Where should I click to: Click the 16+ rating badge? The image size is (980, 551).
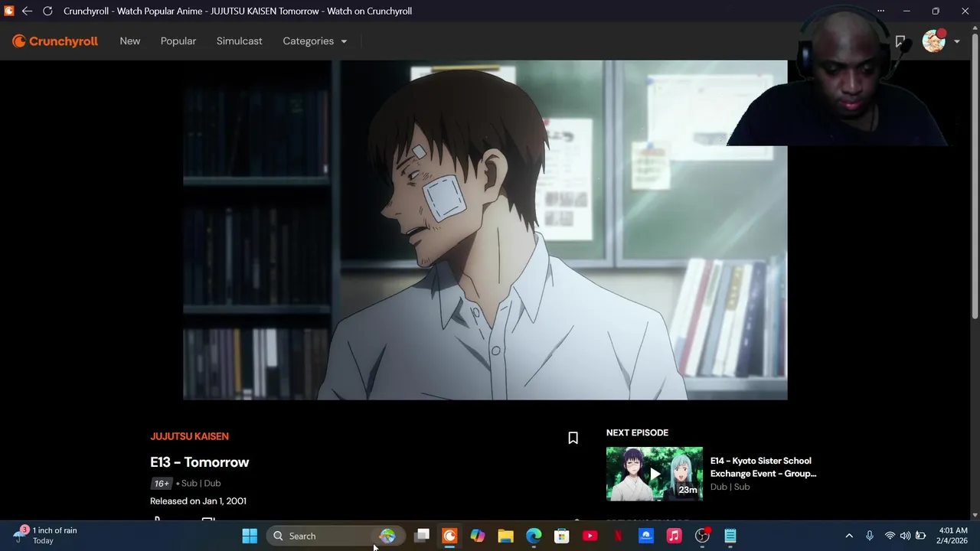tap(161, 484)
